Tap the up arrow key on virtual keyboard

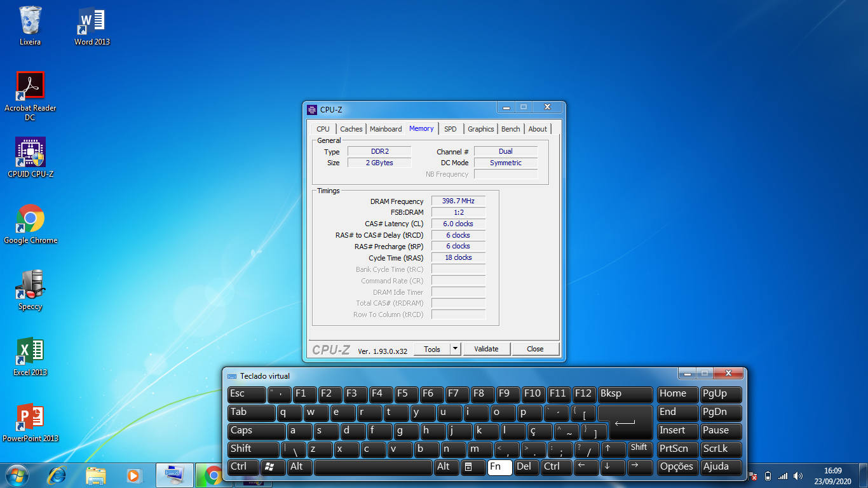pos(614,449)
